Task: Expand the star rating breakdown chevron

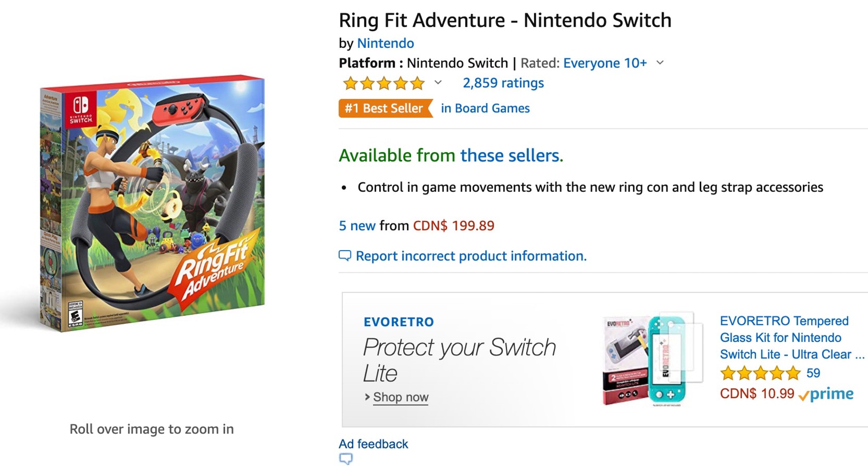Action: 438,82
